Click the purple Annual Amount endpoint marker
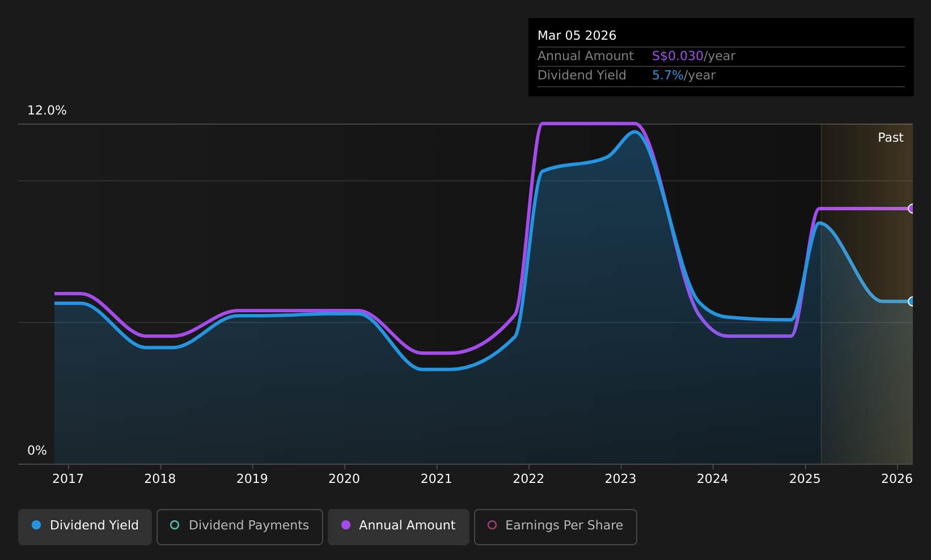 pos(911,209)
